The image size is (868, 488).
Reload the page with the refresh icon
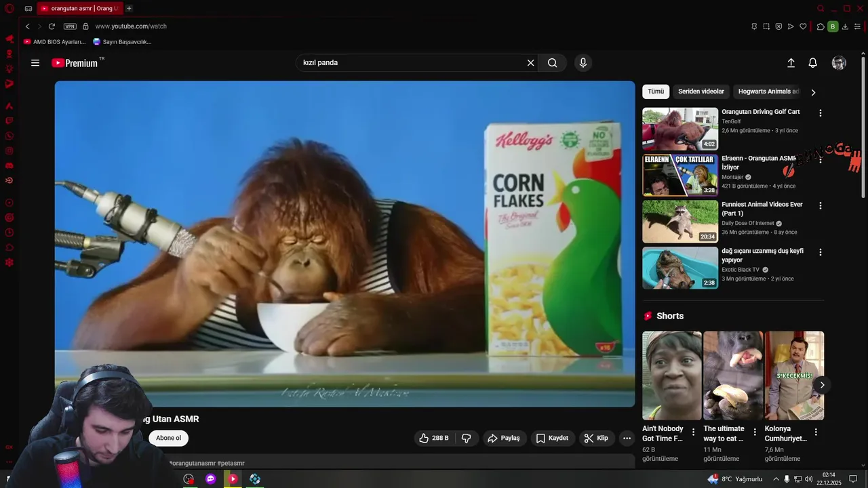point(52,26)
